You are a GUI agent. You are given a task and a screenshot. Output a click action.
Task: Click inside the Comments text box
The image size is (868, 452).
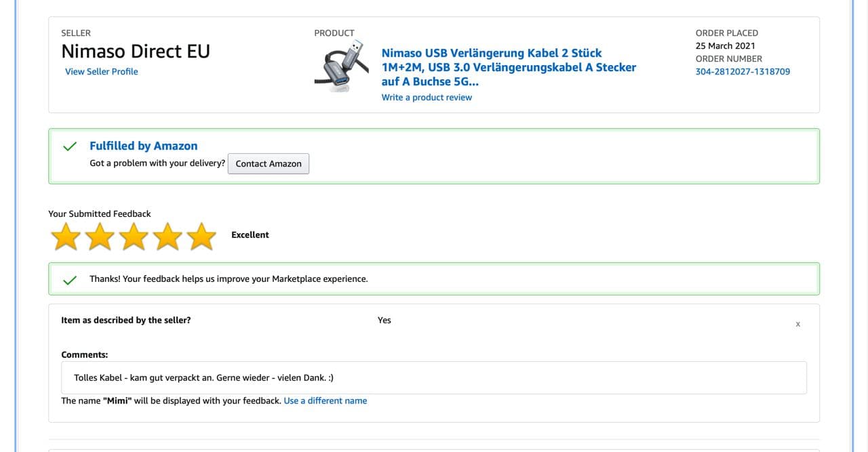[434, 377]
